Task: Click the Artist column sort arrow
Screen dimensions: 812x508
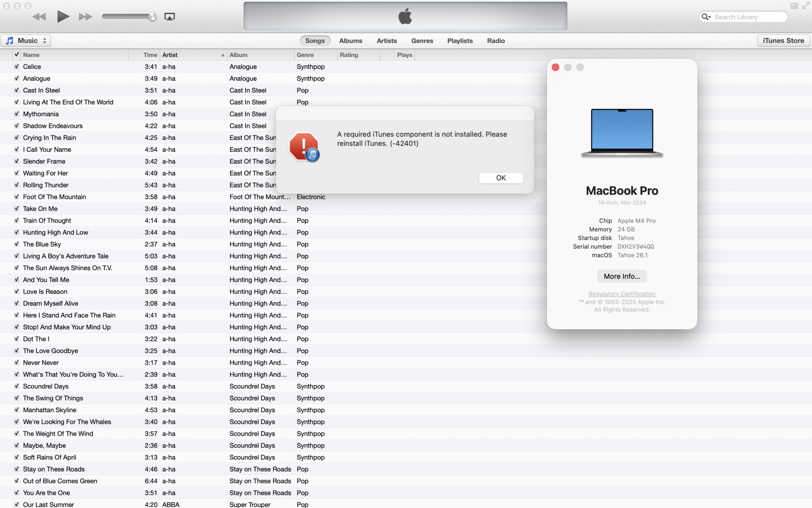Action: coord(222,55)
